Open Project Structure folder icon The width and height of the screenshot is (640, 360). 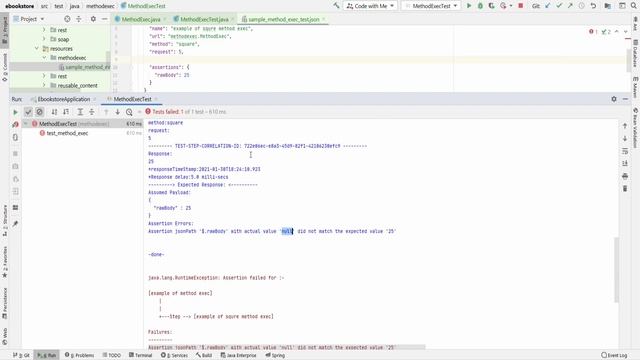608,6
